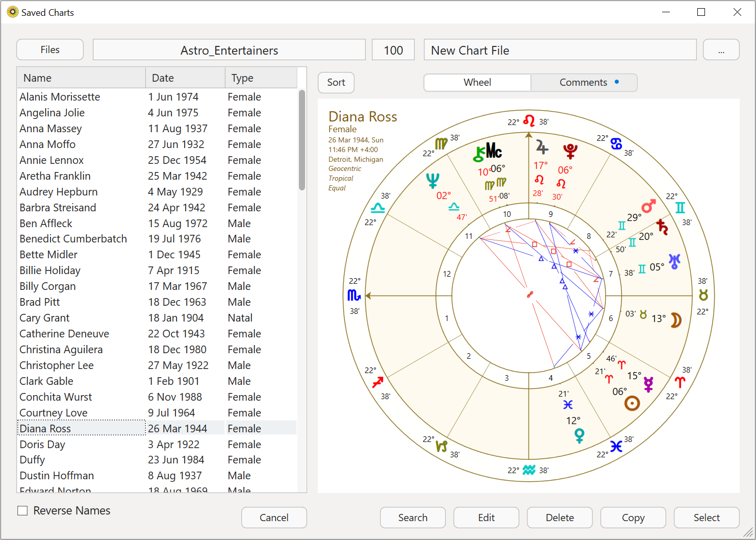Click the red Aries sign on outer ring
This screenshot has height=540, width=756.
tap(680, 382)
